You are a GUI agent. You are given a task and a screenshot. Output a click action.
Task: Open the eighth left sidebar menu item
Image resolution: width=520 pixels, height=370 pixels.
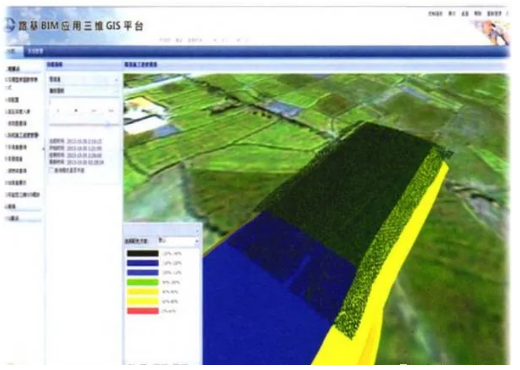coord(14,159)
